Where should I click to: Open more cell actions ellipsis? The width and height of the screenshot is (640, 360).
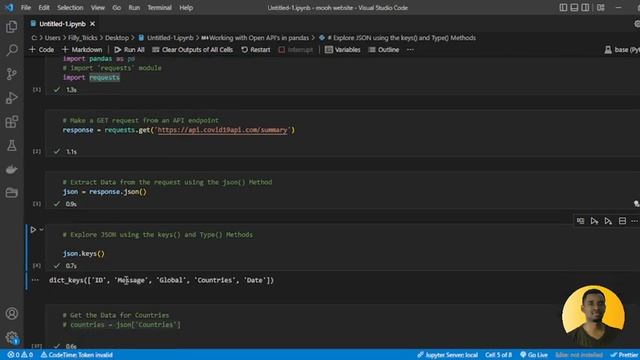point(634,221)
